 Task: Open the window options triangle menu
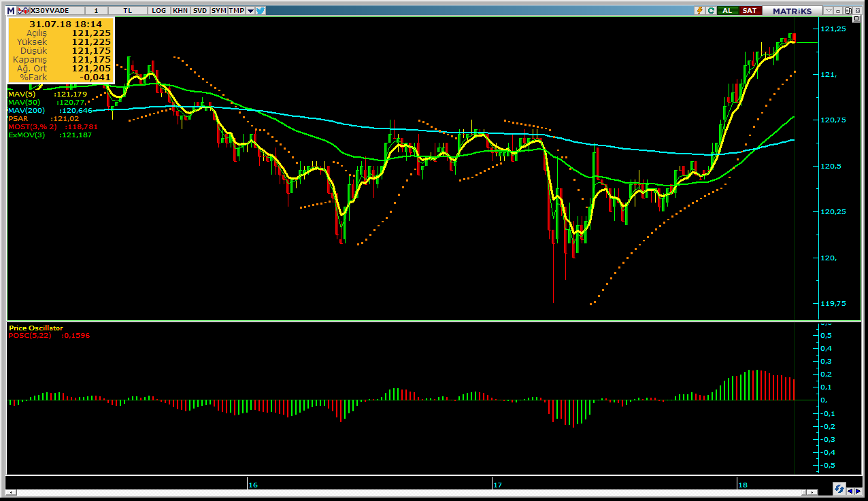pos(828,11)
